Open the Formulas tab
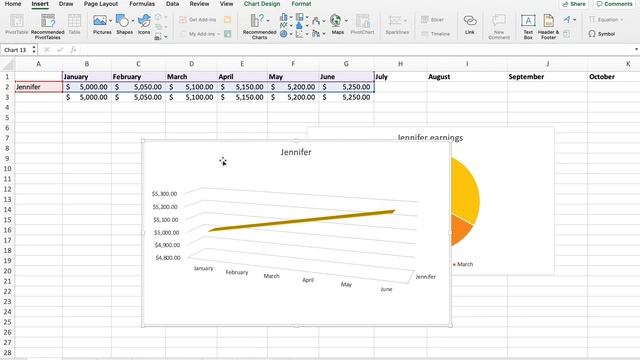This screenshot has width=640, height=360. (142, 4)
